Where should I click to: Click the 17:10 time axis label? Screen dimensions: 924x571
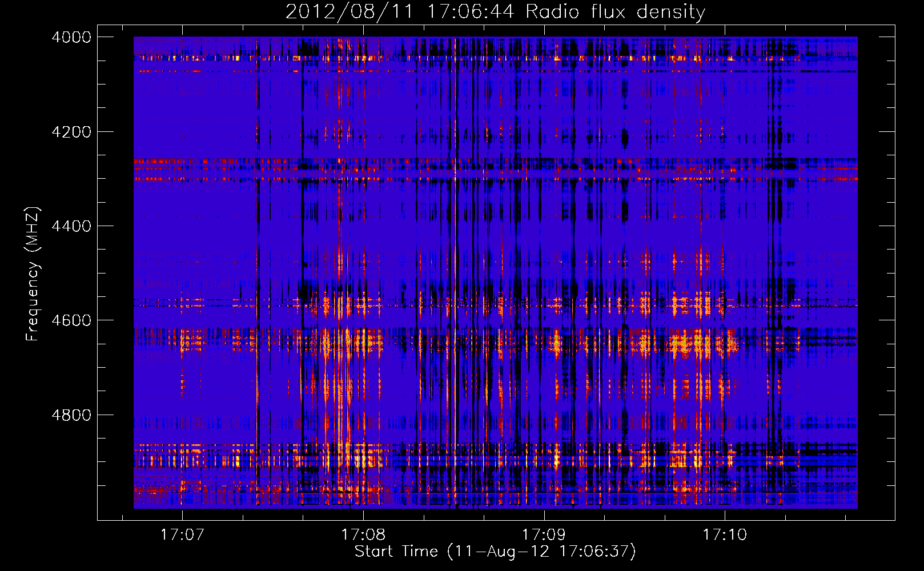(725, 534)
